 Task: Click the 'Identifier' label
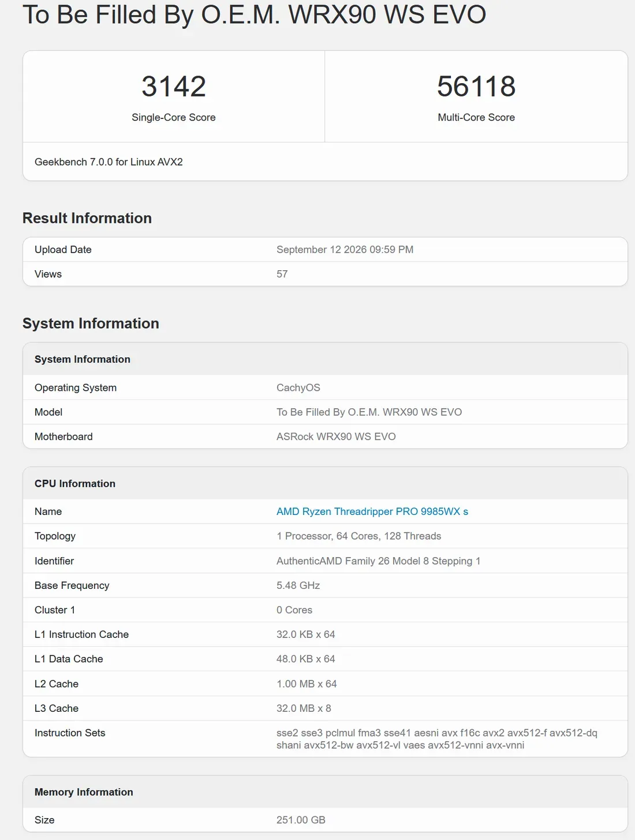54,561
